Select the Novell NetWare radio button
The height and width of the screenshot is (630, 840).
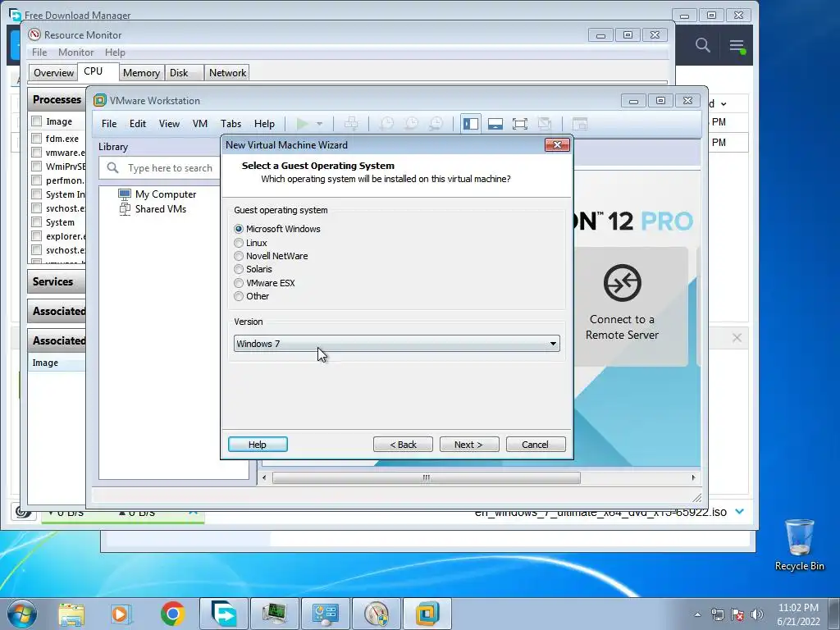[x=239, y=256]
